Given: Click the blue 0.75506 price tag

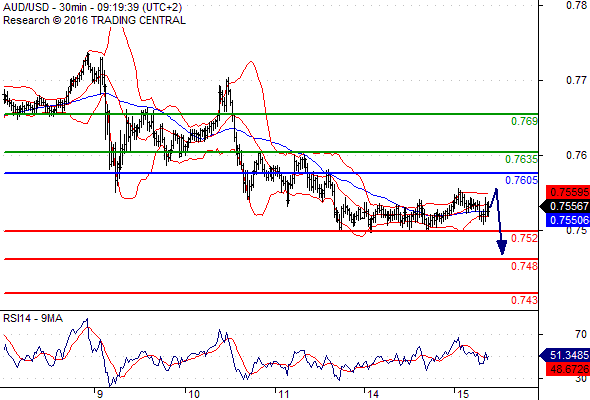Looking at the screenshot, I should 567,220.
